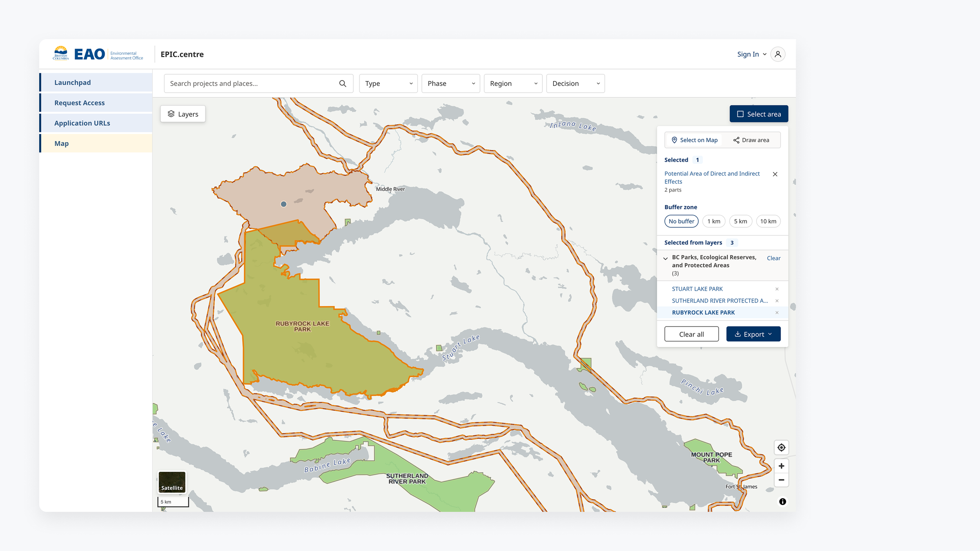Click the Stuart Lake map label
980x551 pixels.
coord(461,348)
